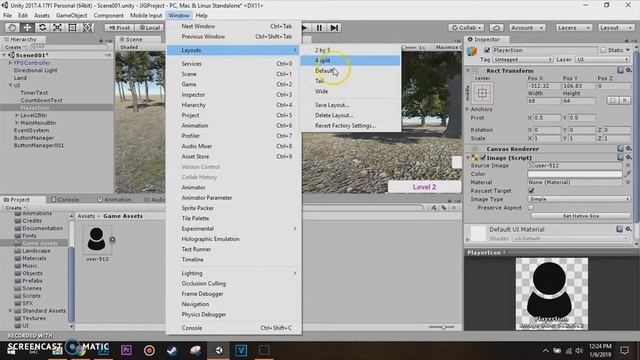Viewport: 640px width, 360px height.
Task: Select the Rotate tool
Action: coord(42,27)
